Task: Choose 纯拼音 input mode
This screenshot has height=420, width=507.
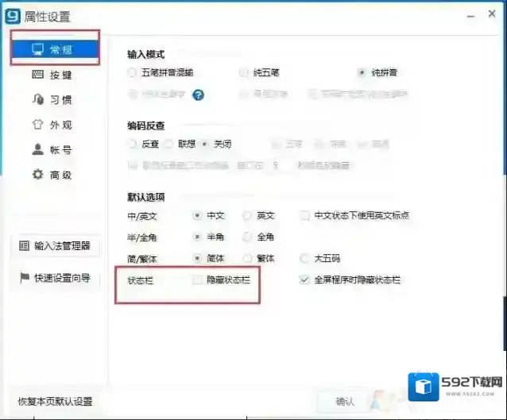Action: coord(362,72)
